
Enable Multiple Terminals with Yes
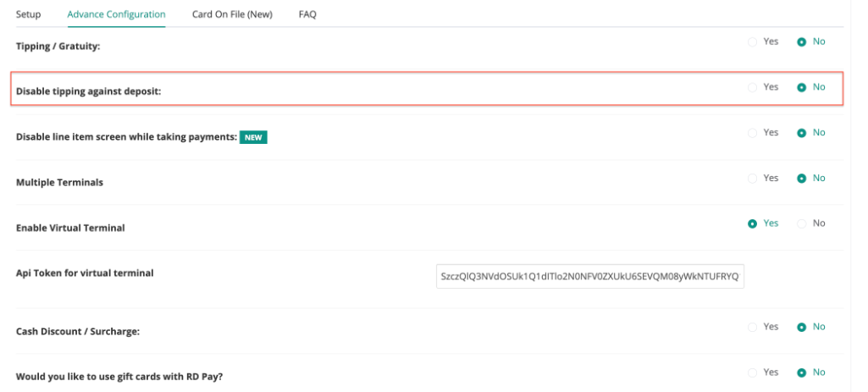tap(753, 179)
